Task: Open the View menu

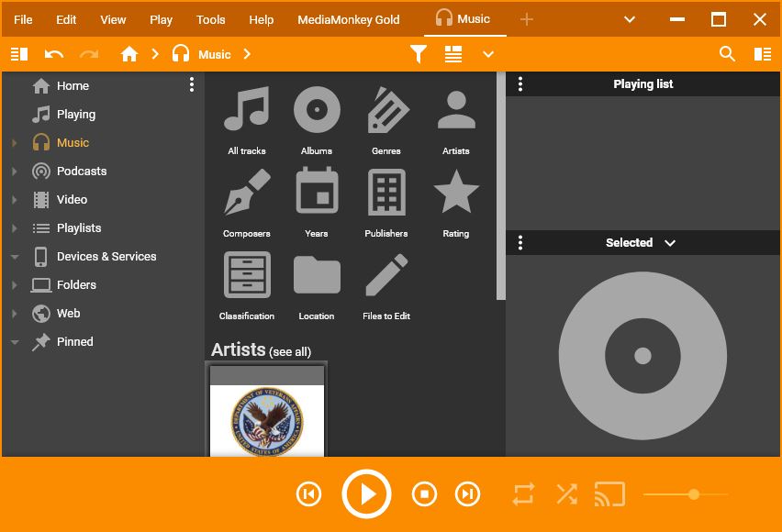Action: (x=113, y=19)
